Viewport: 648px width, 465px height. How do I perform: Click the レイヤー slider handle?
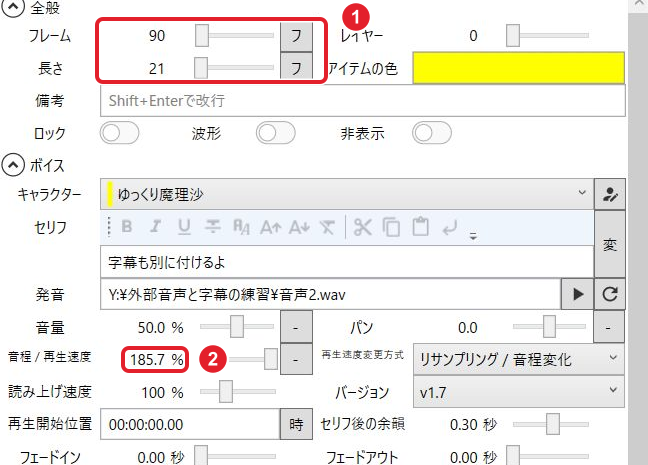point(513,36)
